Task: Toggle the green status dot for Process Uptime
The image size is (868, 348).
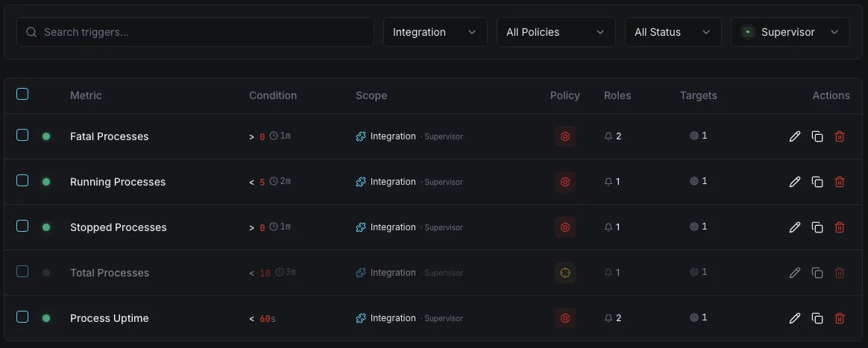Action: [46, 318]
